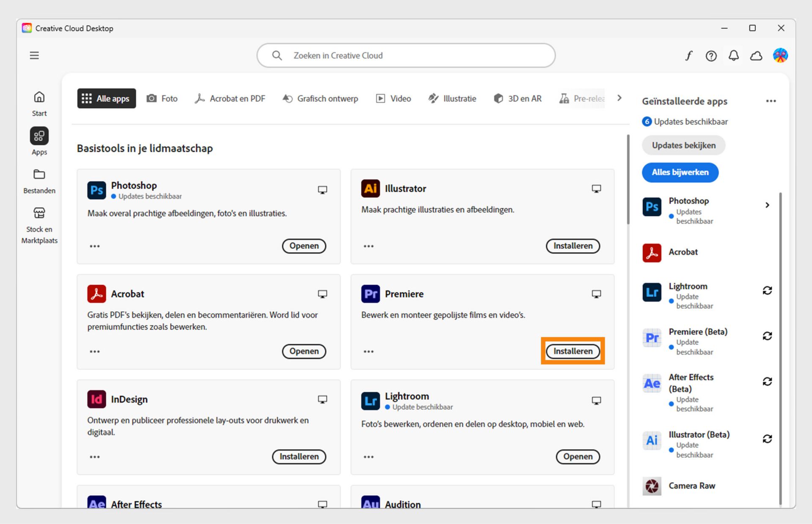Click the Acrobat card app icon
The height and width of the screenshot is (524, 812).
[x=96, y=294]
